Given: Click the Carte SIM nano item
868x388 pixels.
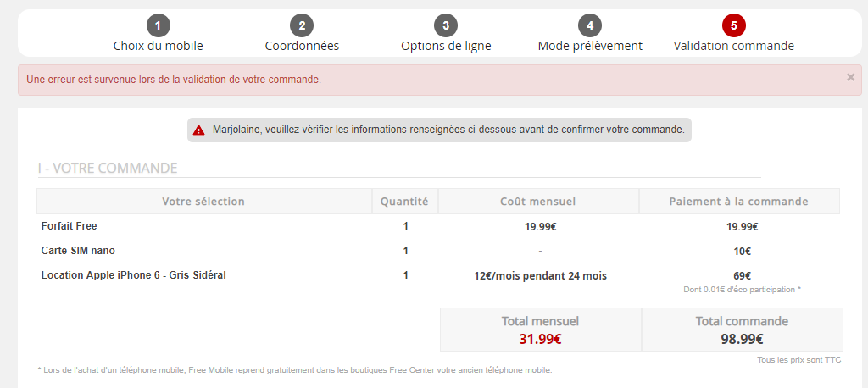Looking at the screenshot, I should (78, 251).
